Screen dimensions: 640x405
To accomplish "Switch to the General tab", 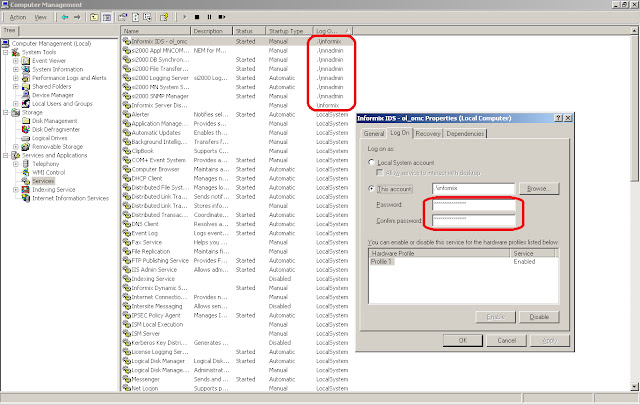I will pyautogui.click(x=374, y=134).
